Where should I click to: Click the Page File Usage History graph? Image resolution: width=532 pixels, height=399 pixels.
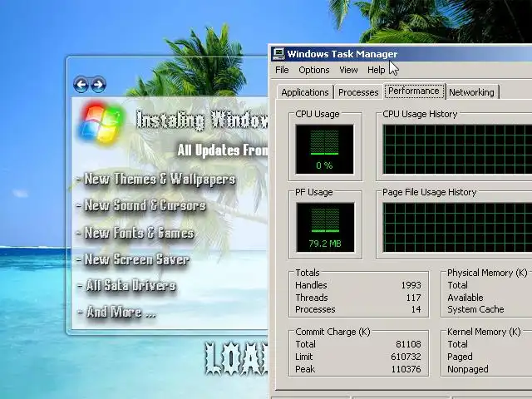[457, 227]
